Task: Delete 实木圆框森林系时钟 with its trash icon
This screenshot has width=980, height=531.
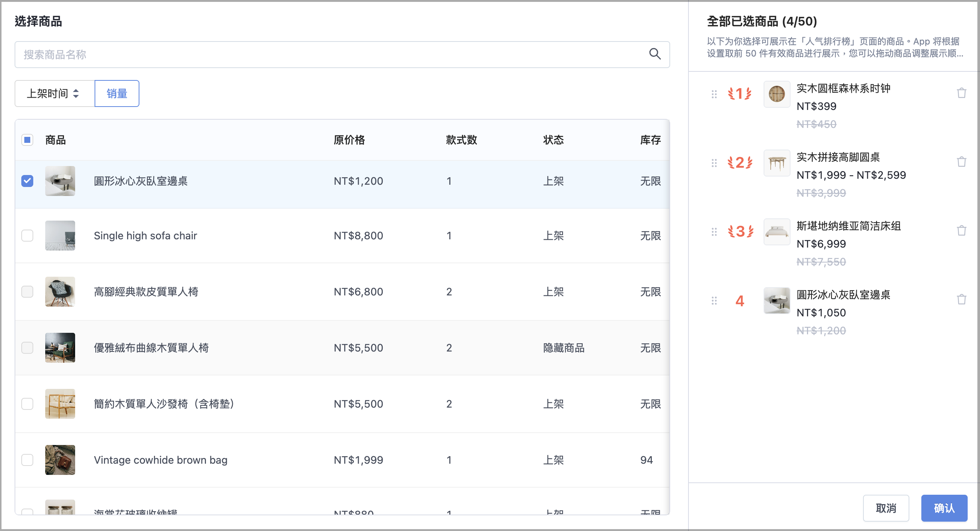Action: pyautogui.click(x=961, y=93)
